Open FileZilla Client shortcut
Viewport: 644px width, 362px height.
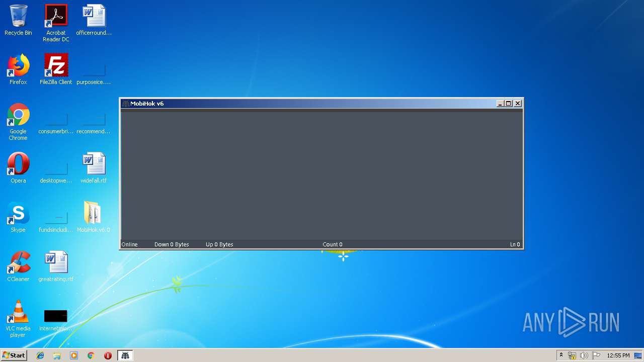click(x=56, y=69)
